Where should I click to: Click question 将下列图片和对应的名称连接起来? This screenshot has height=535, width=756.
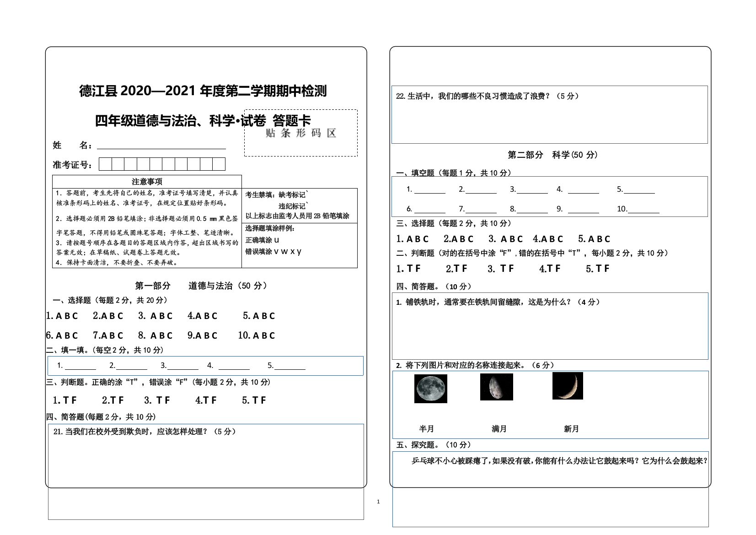pos(476,365)
